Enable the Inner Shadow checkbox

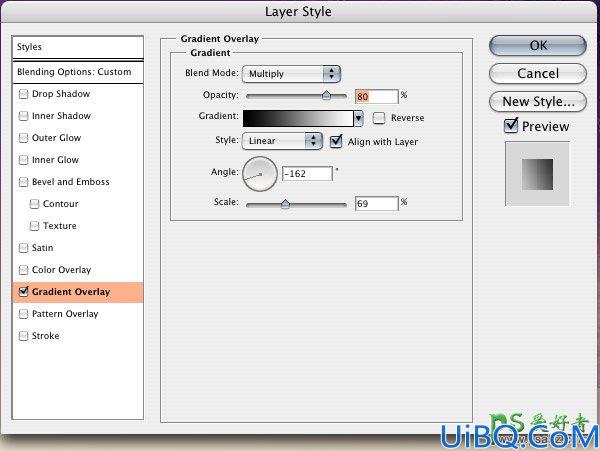pos(23,116)
